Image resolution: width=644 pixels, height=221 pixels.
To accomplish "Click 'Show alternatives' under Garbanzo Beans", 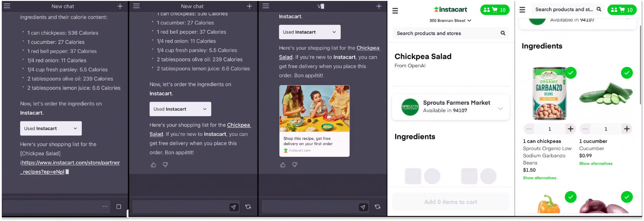I will pos(540,178).
